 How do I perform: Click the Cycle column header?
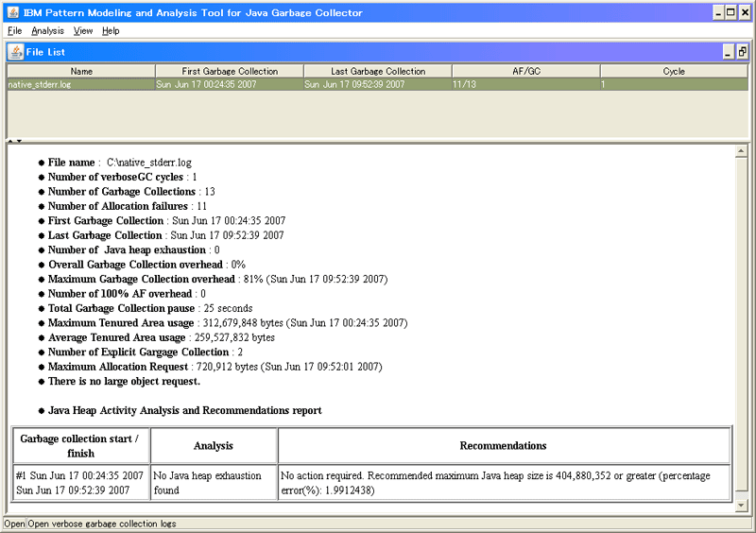click(x=674, y=72)
